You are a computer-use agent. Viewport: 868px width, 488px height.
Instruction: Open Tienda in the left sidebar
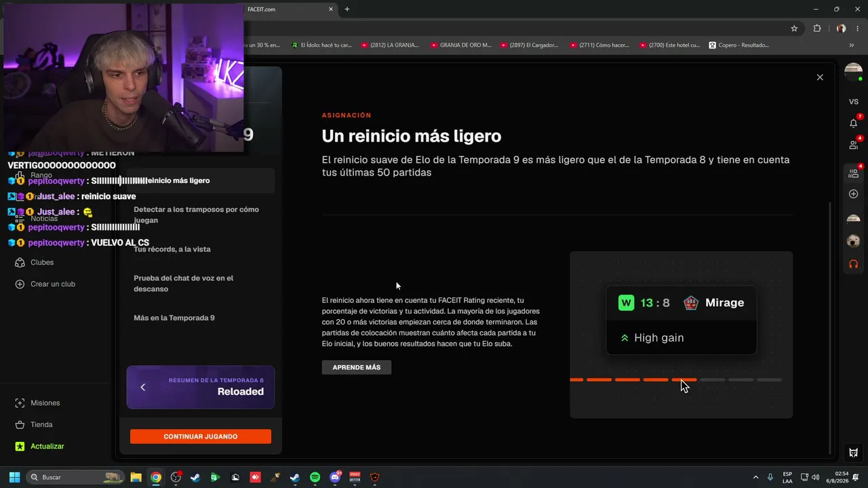click(41, 424)
